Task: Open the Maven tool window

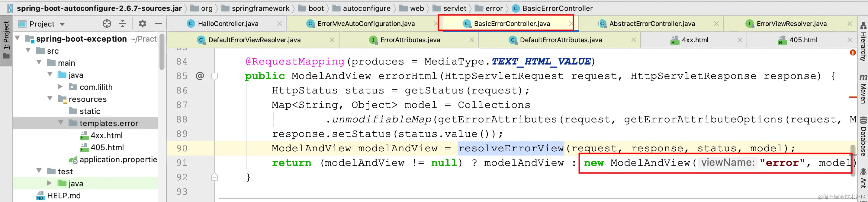Action: [863, 89]
